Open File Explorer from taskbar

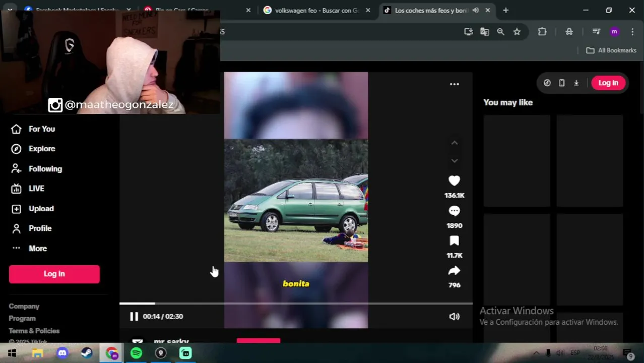[x=37, y=353]
